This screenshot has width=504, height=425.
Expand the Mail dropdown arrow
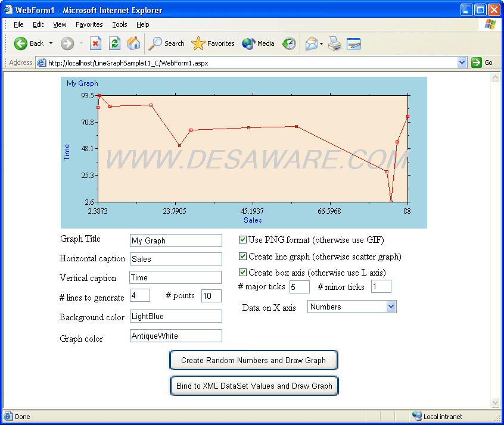[321, 43]
